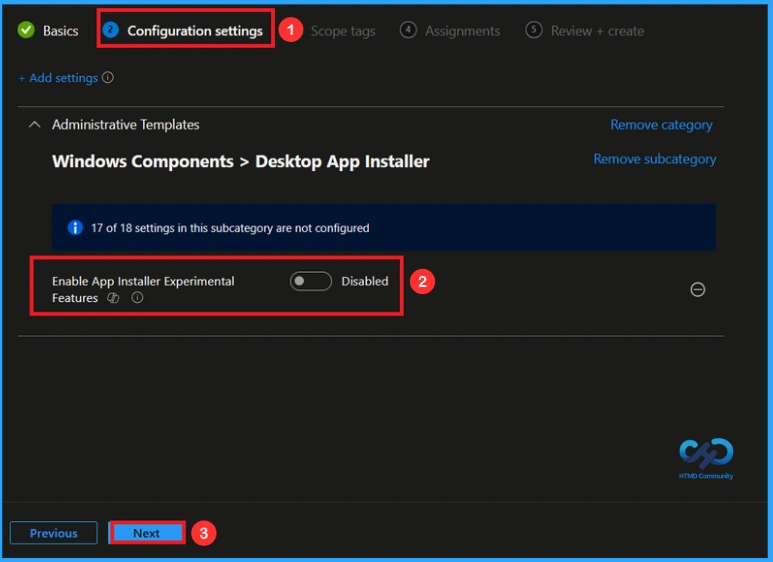Open info icon for Experimental Features setting

(x=137, y=297)
